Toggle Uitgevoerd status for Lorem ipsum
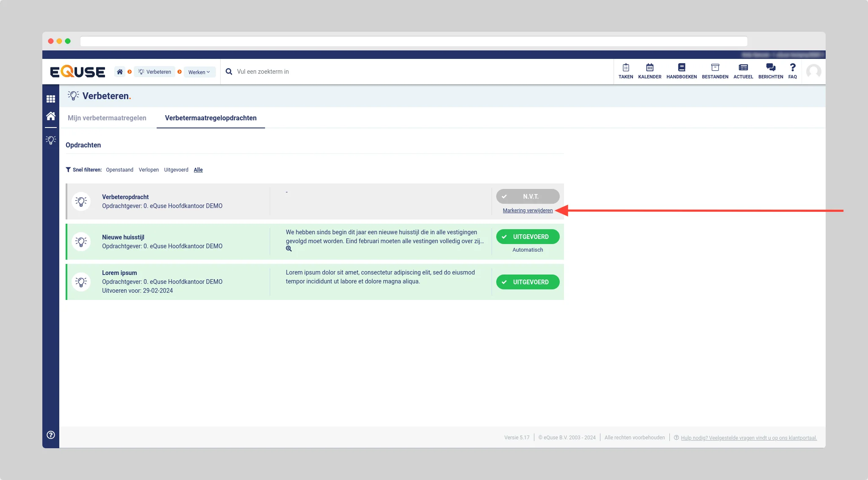The height and width of the screenshot is (480, 868). coord(528,282)
